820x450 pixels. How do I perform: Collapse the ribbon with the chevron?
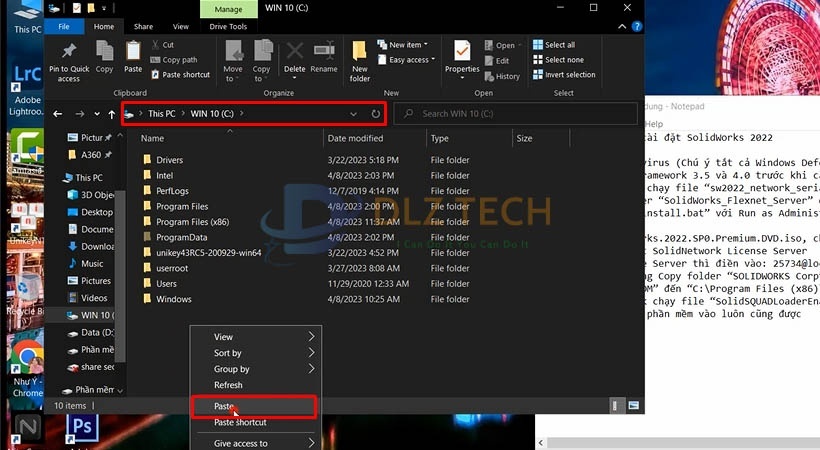pos(622,26)
